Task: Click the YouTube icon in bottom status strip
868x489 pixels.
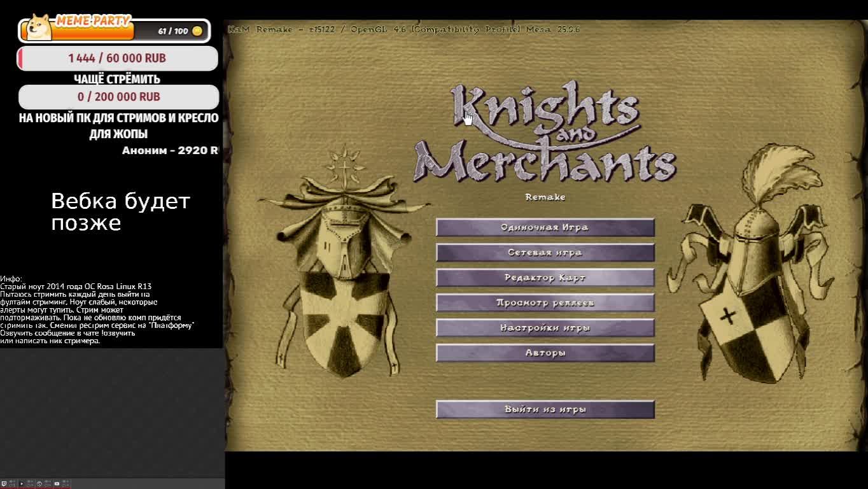Action: 57,484
